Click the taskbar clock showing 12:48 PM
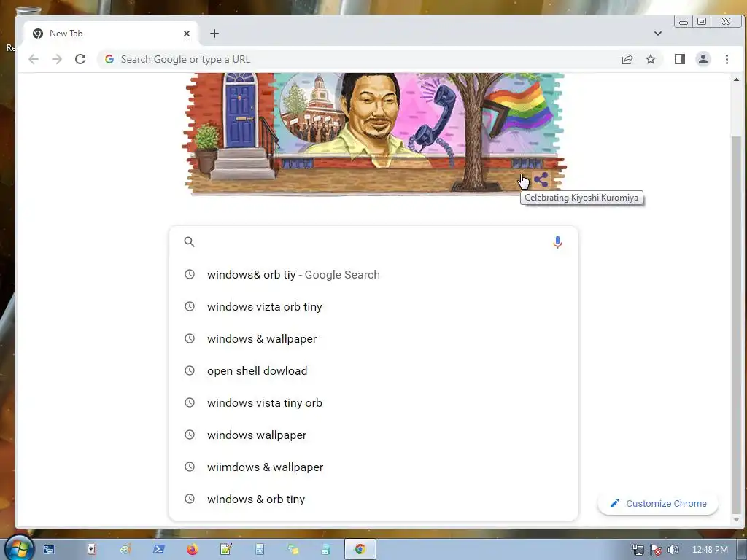747x560 pixels. point(710,550)
